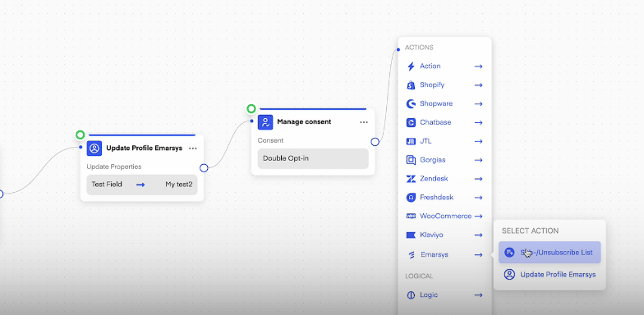Open three-dot menu on Update Profile Emarsys node
The image size is (644, 315).
pos(192,148)
